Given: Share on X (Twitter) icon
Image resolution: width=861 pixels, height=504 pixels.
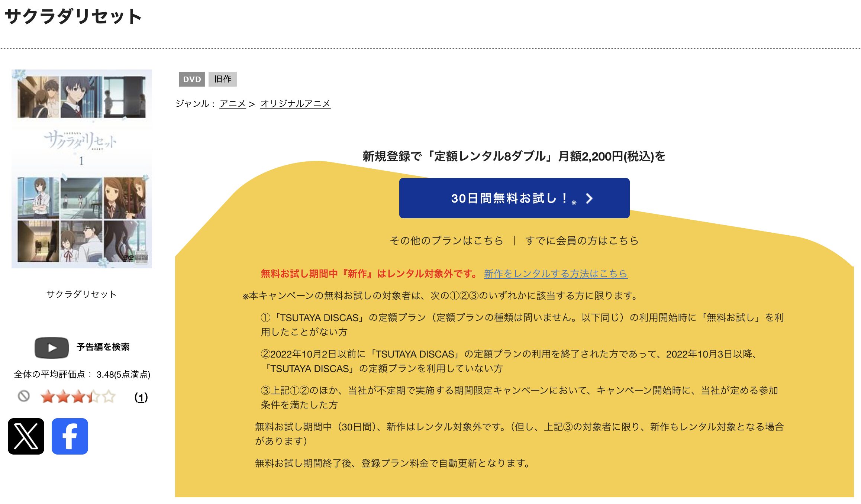Looking at the screenshot, I should (x=26, y=436).
